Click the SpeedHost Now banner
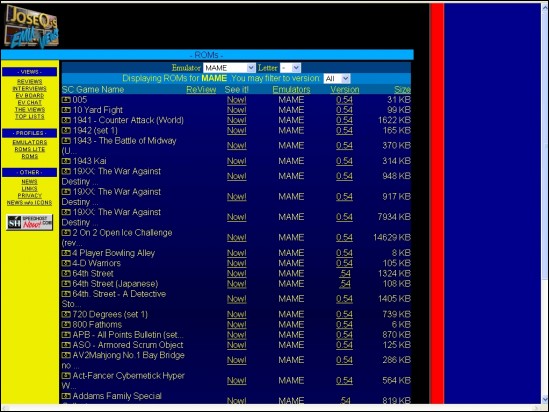 (x=30, y=222)
